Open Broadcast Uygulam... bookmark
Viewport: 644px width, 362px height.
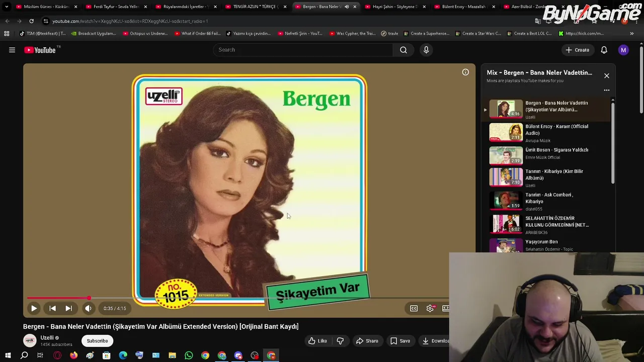[x=94, y=34]
